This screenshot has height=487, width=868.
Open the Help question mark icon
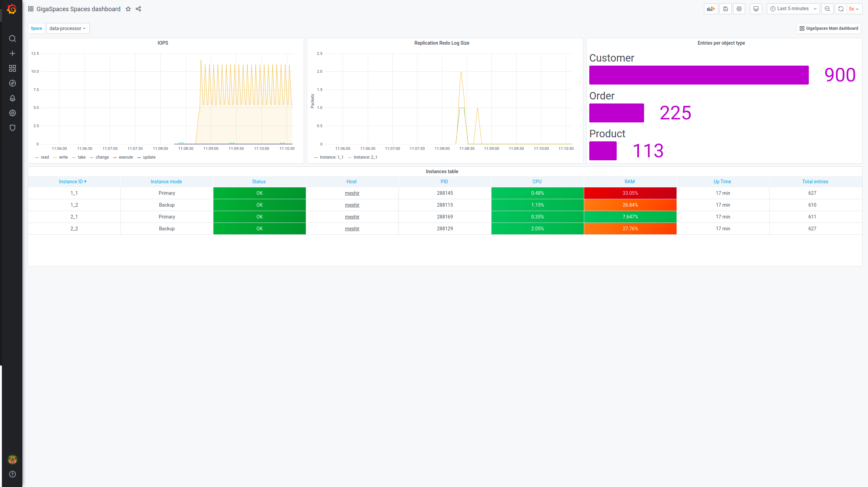tap(13, 474)
